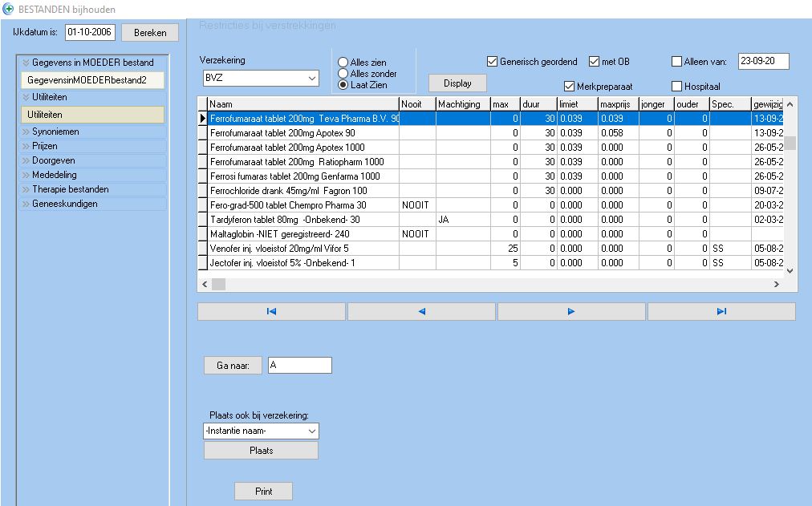
Task: Toggle the met OB checkbox
Action: click(x=594, y=62)
